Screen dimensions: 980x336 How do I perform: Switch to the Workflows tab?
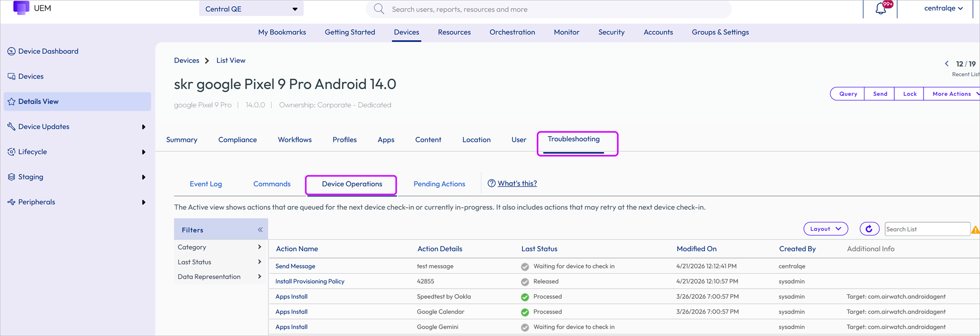point(295,140)
